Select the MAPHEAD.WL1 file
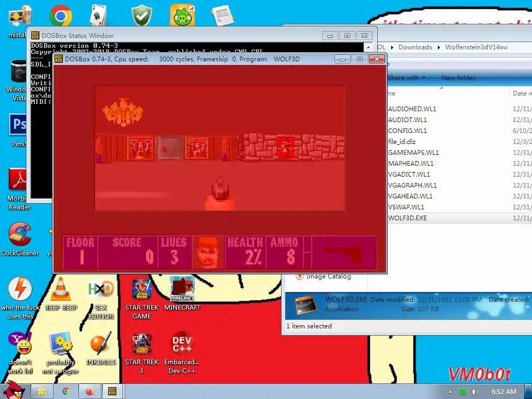The height and width of the screenshot is (399, 532). click(410, 163)
